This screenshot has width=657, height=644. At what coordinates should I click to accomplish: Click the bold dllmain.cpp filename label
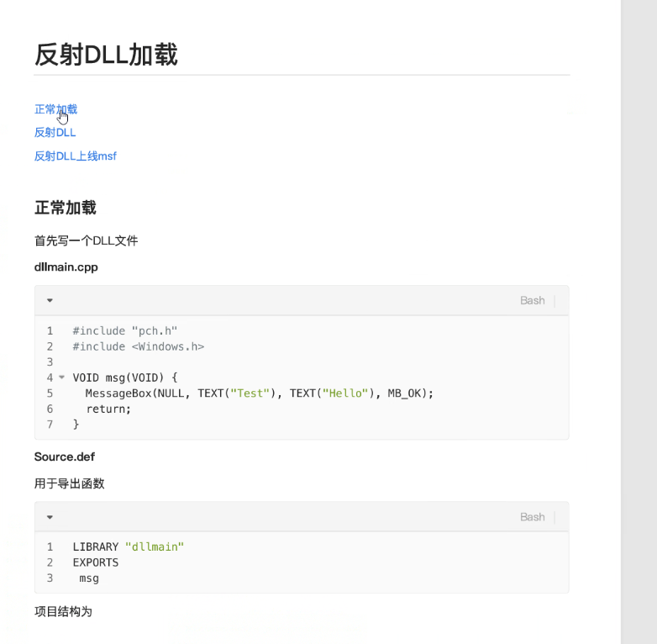pyautogui.click(x=66, y=267)
